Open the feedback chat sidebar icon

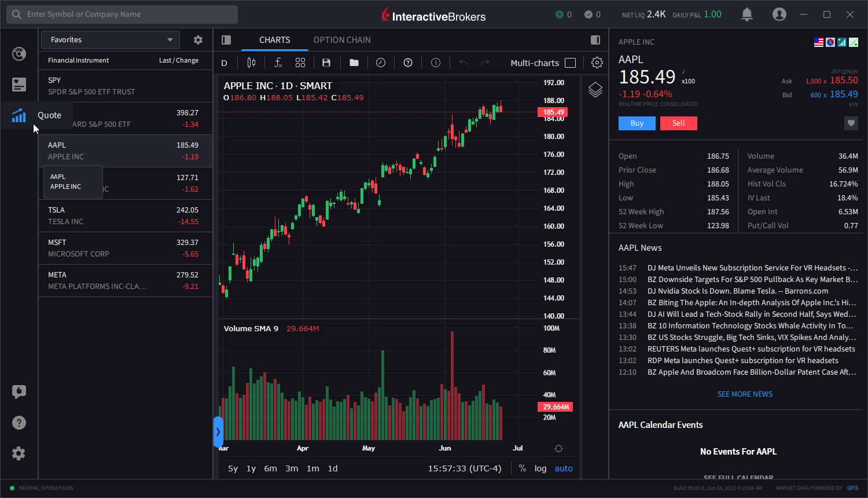click(x=19, y=392)
